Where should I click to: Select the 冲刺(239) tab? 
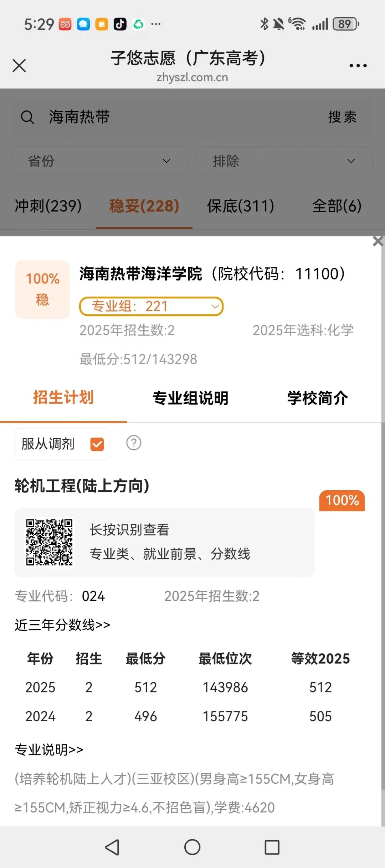pyautogui.click(x=48, y=206)
